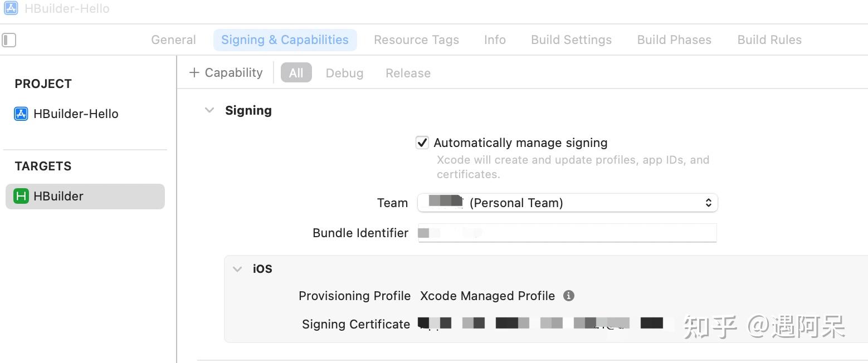Image resolution: width=868 pixels, height=363 pixels.
Task: Click the green HBuilder target icon
Action: click(x=21, y=196)
